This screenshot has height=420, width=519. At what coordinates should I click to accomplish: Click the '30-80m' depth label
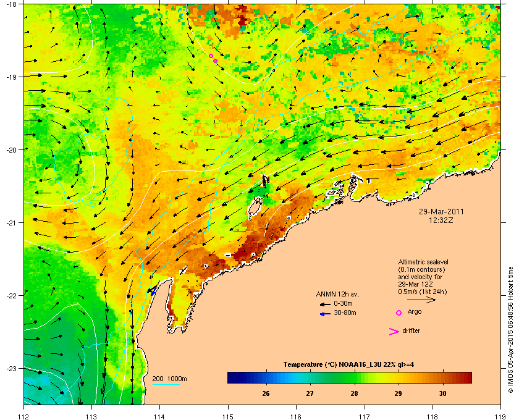click(345, 313)
